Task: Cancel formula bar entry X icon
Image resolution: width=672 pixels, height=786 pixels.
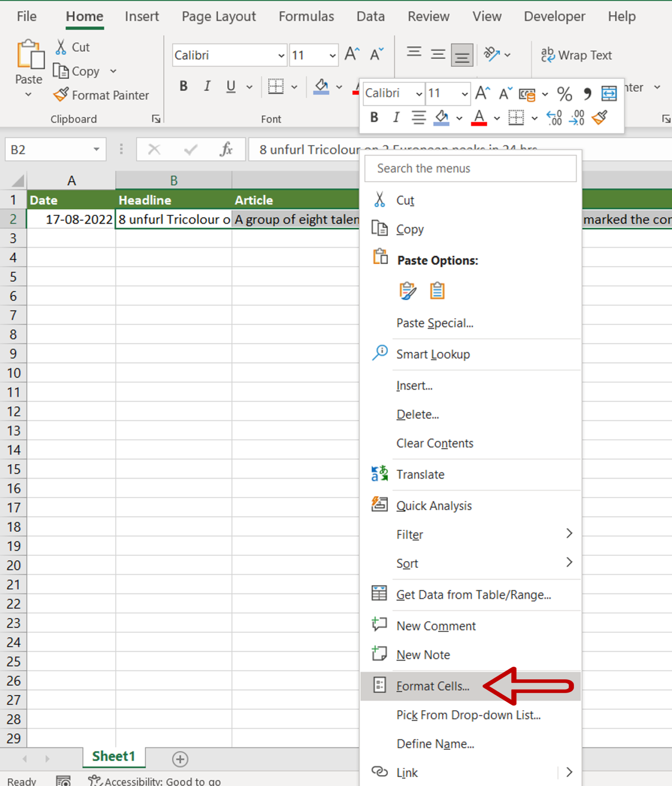Action: point(154,149)
